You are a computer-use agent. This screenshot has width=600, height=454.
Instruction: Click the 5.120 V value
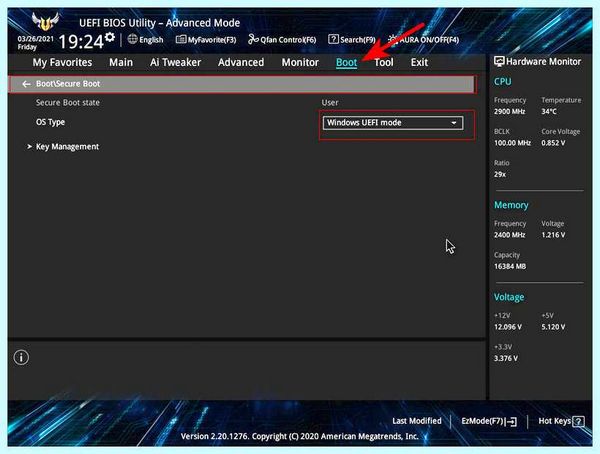click(553, 327)
